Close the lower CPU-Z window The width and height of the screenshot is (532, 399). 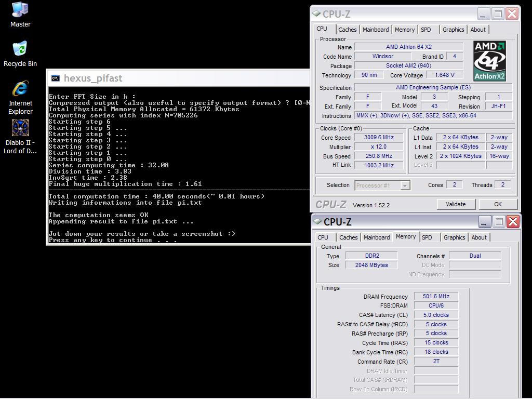[x=513, y=221]
